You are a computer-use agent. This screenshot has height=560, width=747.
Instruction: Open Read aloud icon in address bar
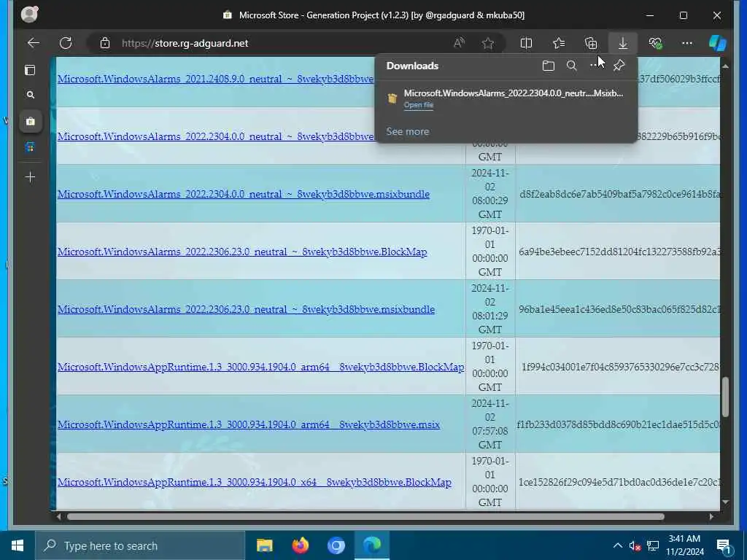(459, 43)
